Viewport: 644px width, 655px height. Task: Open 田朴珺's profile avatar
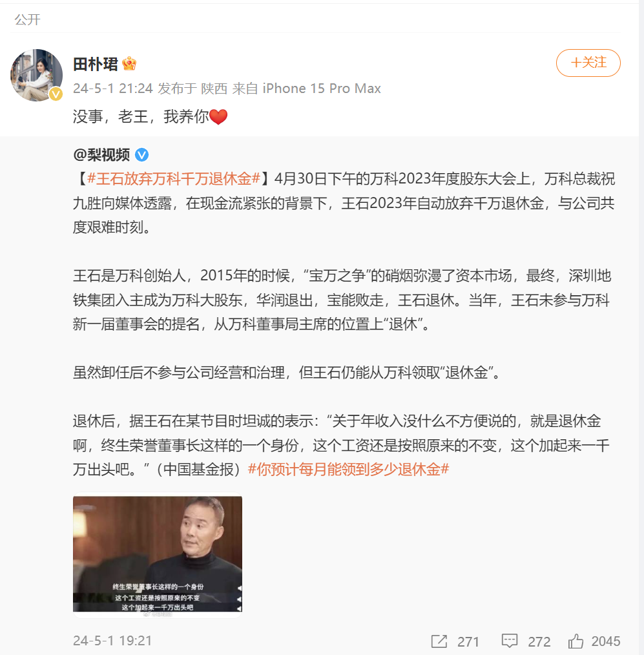[36, 75]
